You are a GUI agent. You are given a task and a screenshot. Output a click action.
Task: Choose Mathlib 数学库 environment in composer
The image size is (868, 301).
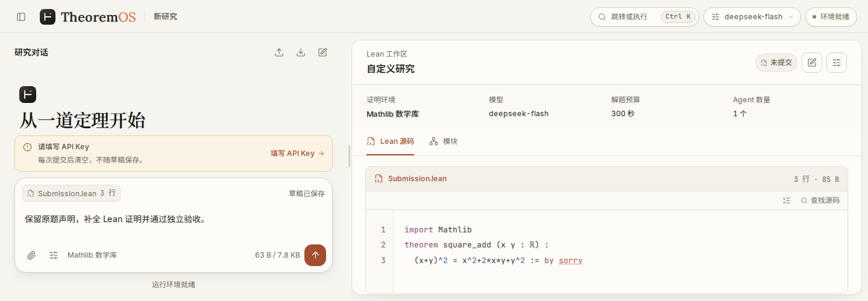[x=92, y=255]
